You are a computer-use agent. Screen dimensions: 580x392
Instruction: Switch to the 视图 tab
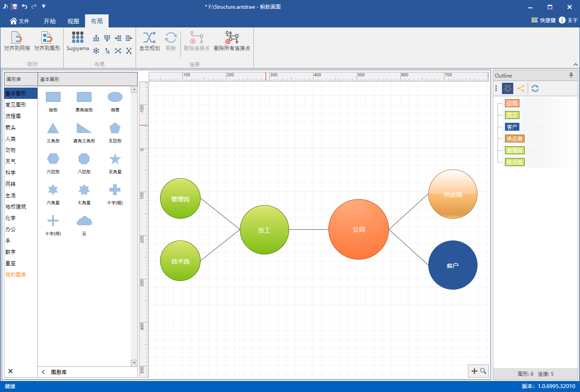point(73,21)
